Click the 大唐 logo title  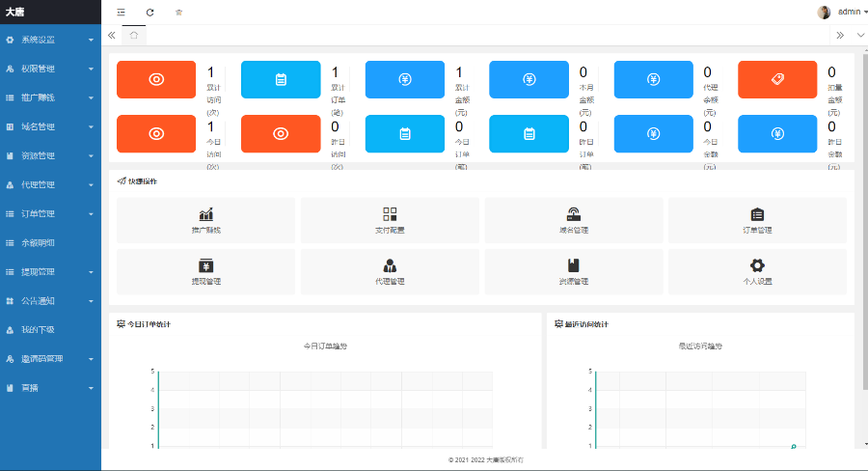(14, 13)
